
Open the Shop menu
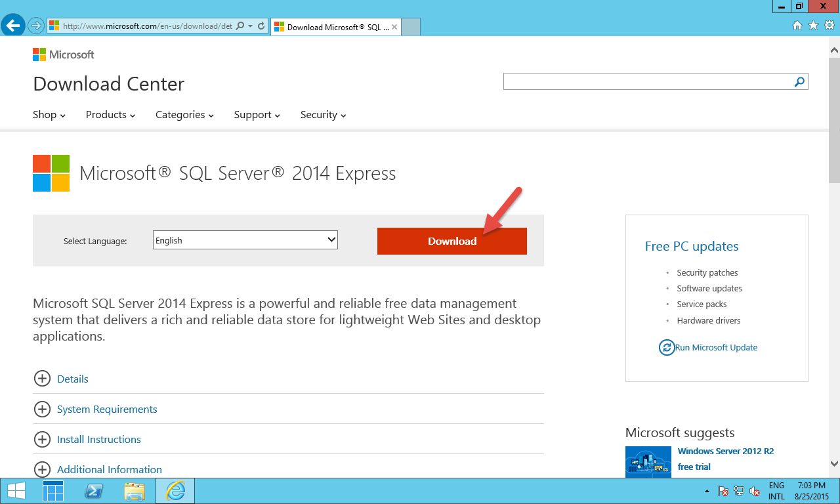click(x=49, y=115)
